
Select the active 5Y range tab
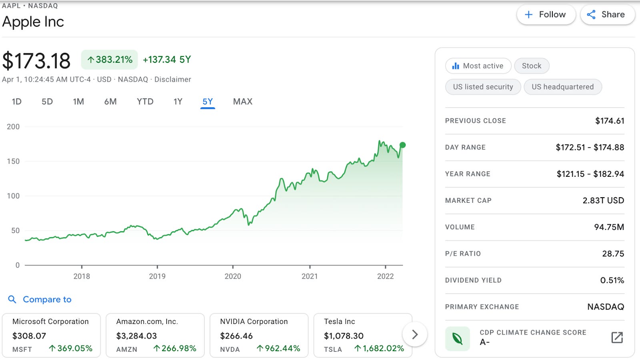click(208, 102)
